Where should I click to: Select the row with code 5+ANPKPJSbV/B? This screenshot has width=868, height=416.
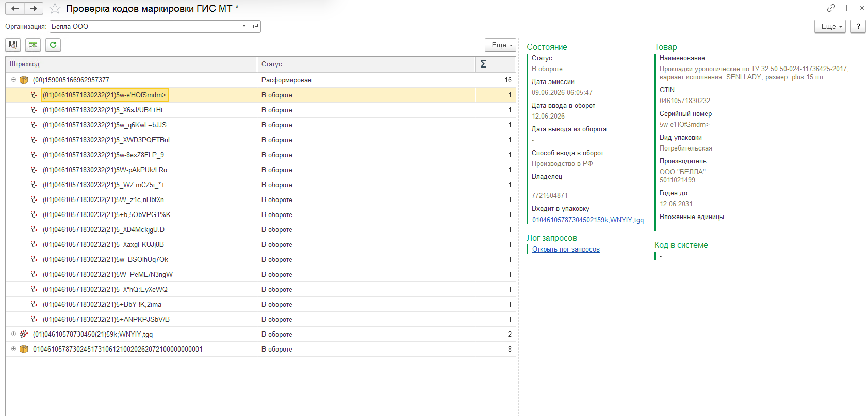[260, 319]
